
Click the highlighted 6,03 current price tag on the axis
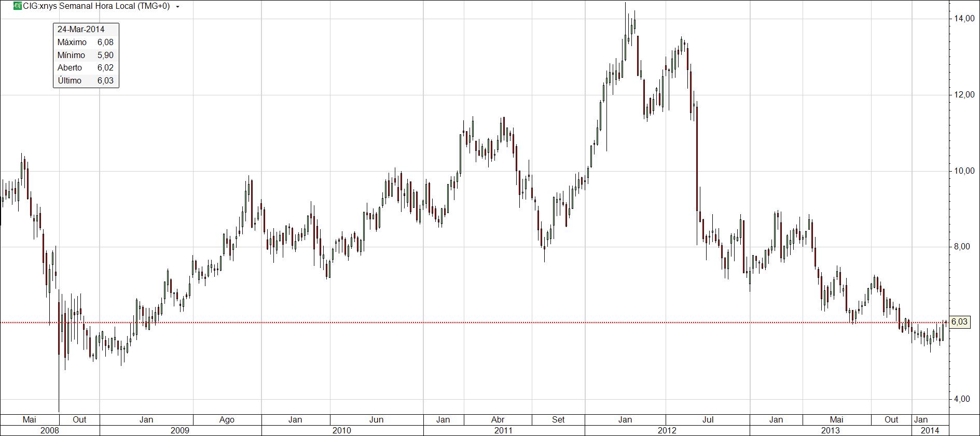(959, 322)
